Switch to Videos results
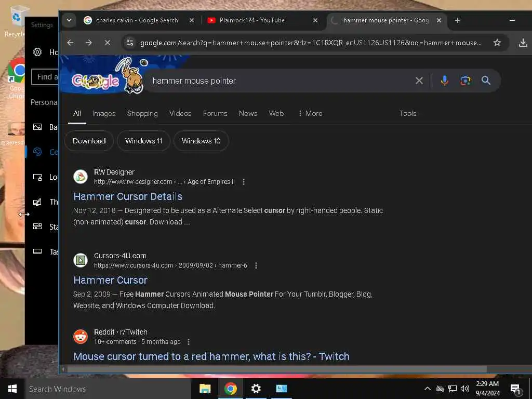The image size is (532, 399). point(180,113)
